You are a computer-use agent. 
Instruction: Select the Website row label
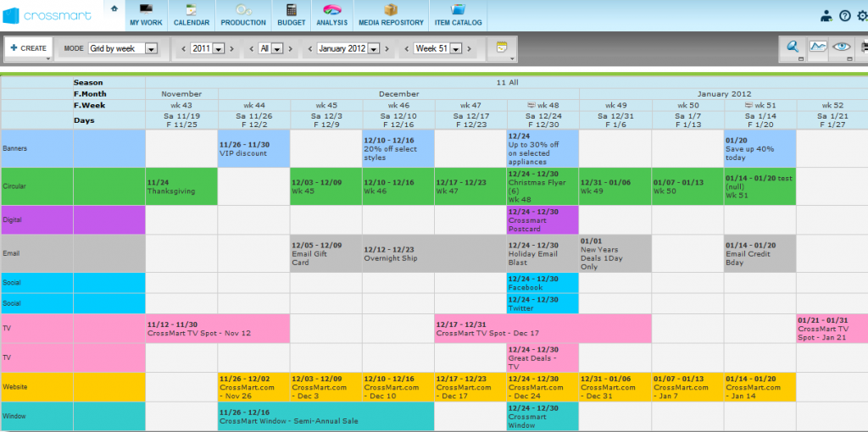pos(37,386)
